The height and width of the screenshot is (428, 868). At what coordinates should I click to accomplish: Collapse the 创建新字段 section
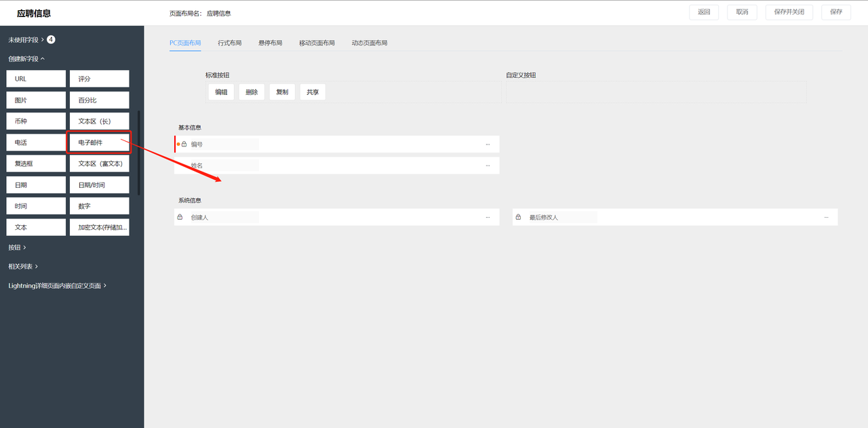coord(26,59)
